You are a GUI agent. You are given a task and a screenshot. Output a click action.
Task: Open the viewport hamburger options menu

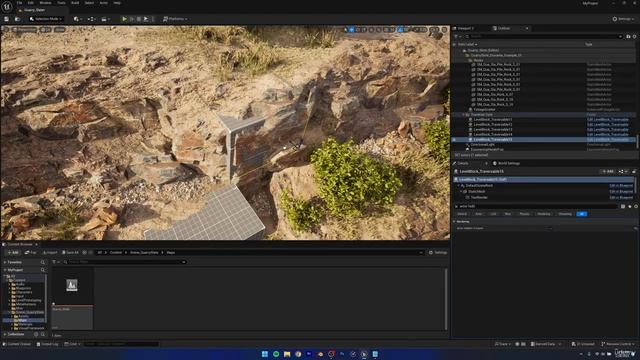[x=6, y=29]
